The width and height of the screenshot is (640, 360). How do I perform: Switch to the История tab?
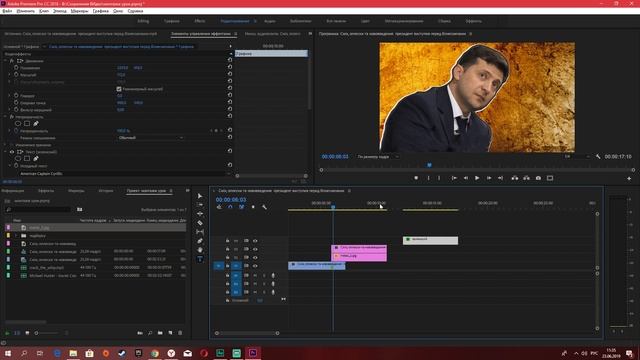(x=106, y=191)
